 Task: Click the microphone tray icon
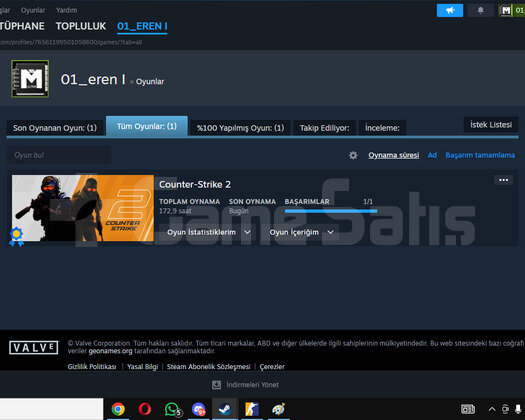pyautogui.click(x=518, y=409)
